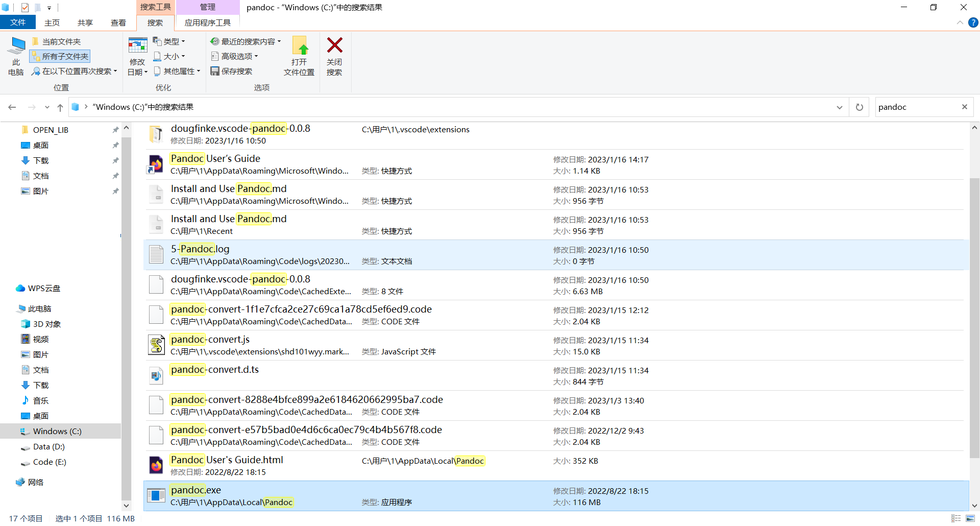This screenshot has height=526, width=980.
Task: Open the 类型 filter dropdown
Action: pyautogui.click(x=169, y=41)
